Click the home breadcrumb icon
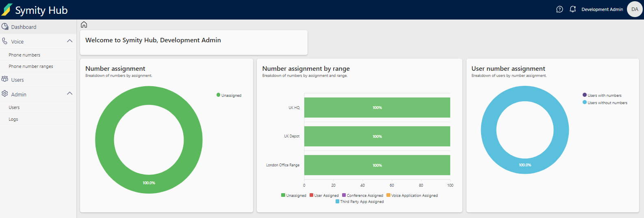The width and height of the screenshot is (644, 218). pyautogui.click(x=84, y=25)
